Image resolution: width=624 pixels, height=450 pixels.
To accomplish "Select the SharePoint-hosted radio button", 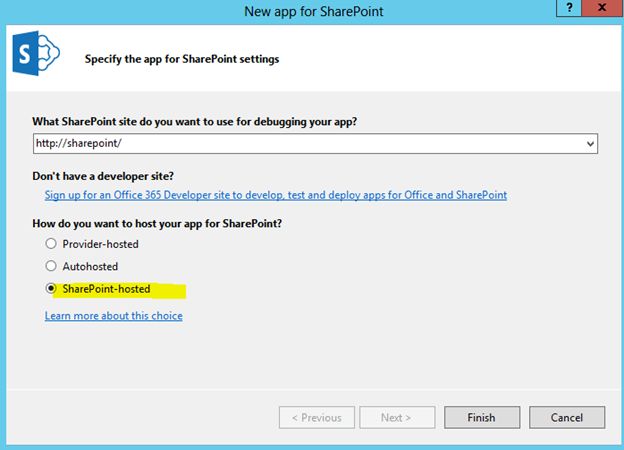I will [51, 288].
